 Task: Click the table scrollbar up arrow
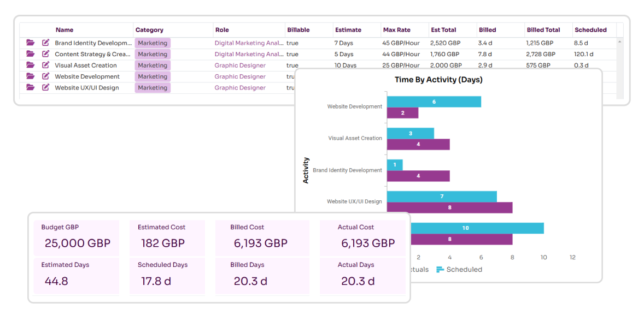[620, 42]
